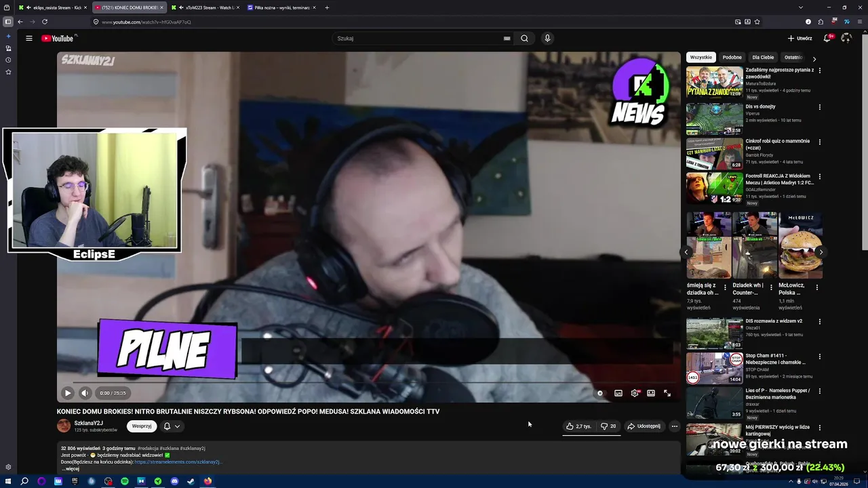Select the Dla Ciebie filter chip
Screen dimensions: 868x488
point(763,58)
